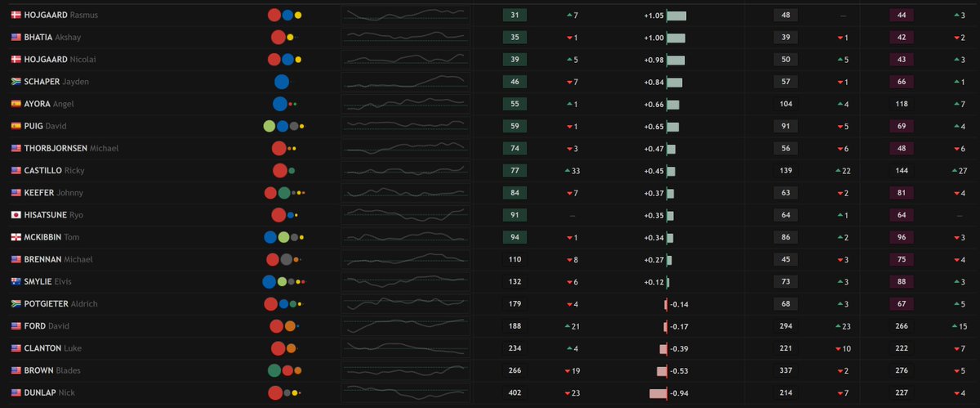
Task: Click the bubble cluster in David Puig's row
Action: [x=284, y=126]
